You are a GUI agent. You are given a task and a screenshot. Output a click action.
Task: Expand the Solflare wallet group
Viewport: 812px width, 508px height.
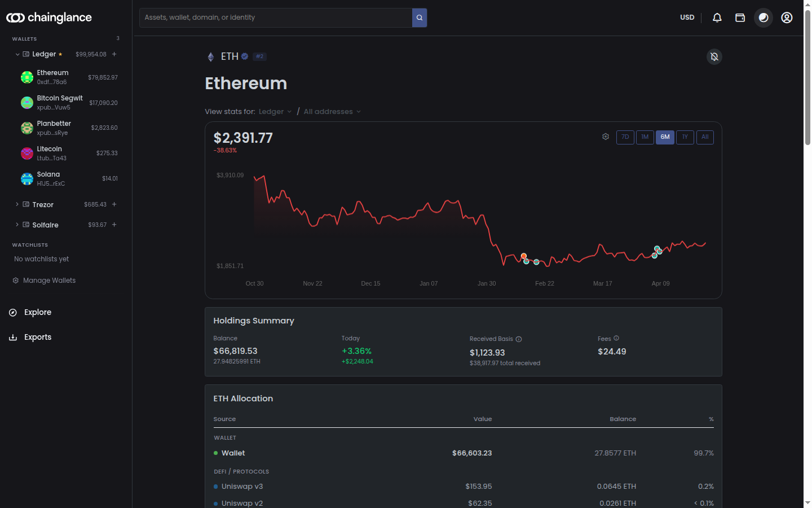click(x=17, y=225)
